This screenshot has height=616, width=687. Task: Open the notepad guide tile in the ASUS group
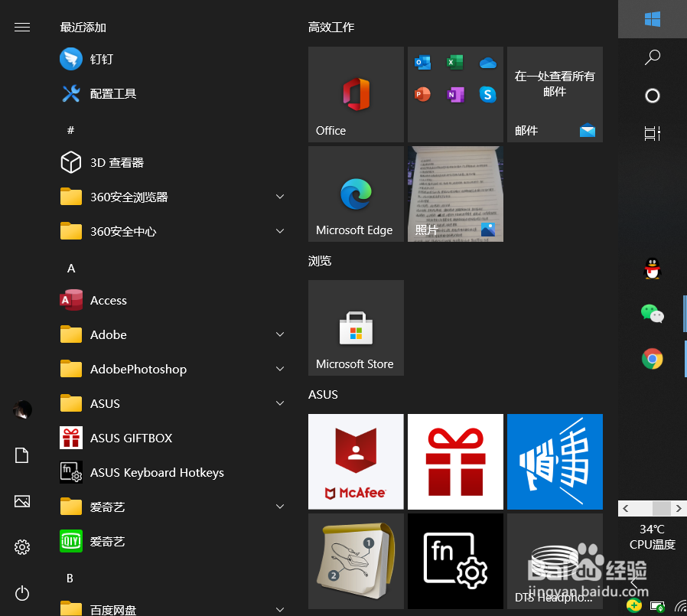[x=356, y=561]
